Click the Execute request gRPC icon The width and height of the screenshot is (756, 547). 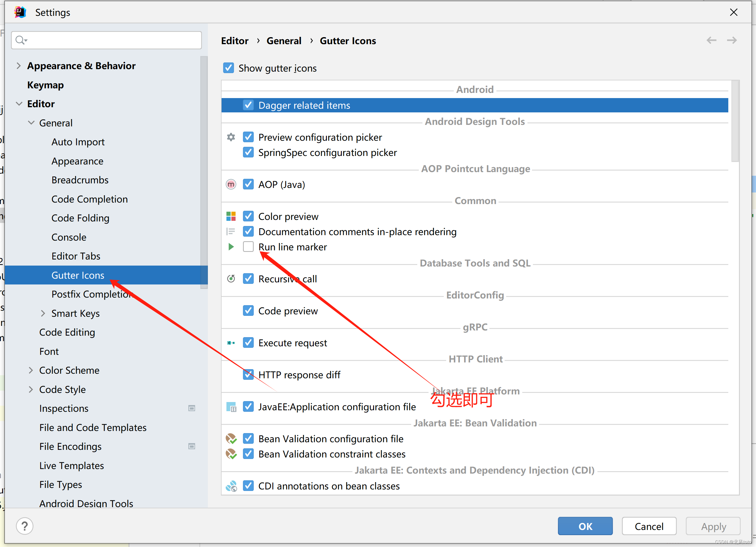pyautogui.click(x=231, y=343)
